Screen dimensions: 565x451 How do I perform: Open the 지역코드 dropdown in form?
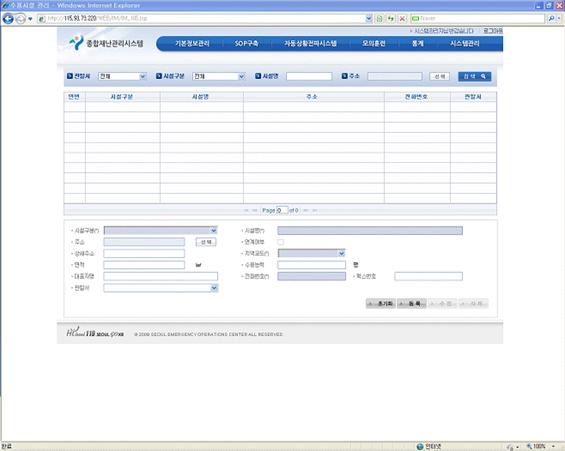311,254
